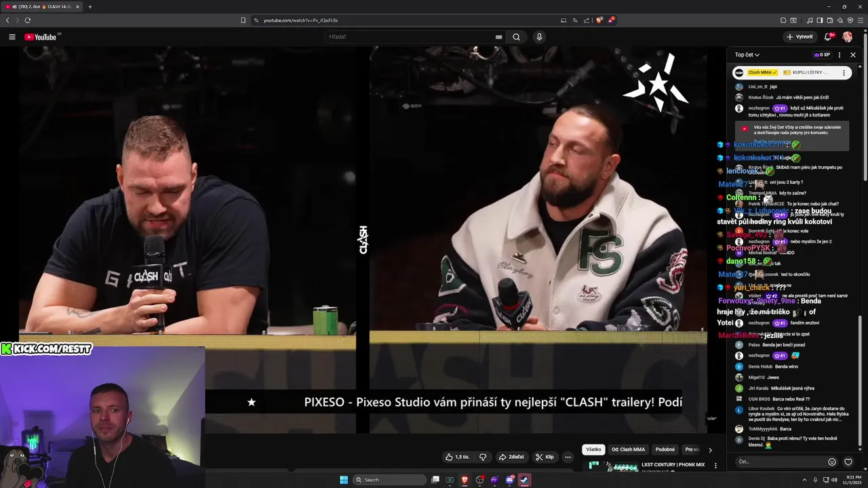Select the Podobné filter chip
Image resolution: width=868 pixels, height=488 pixels.
click(x=665, y=449)
